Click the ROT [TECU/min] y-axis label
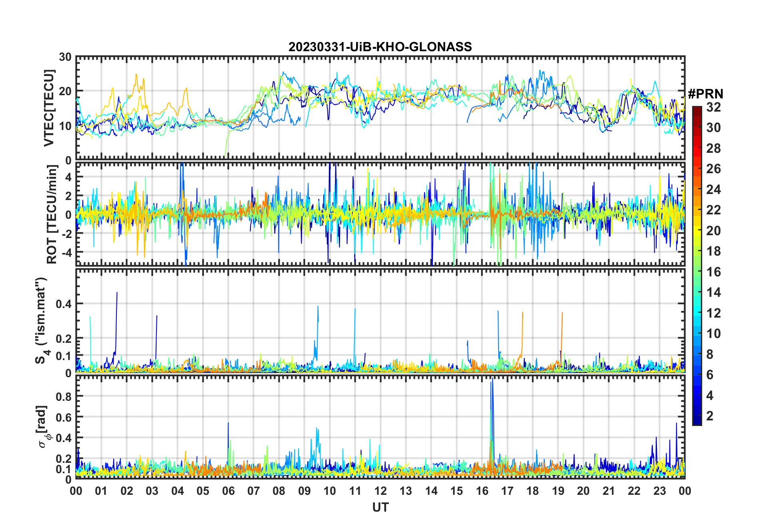 pos(52,214)
